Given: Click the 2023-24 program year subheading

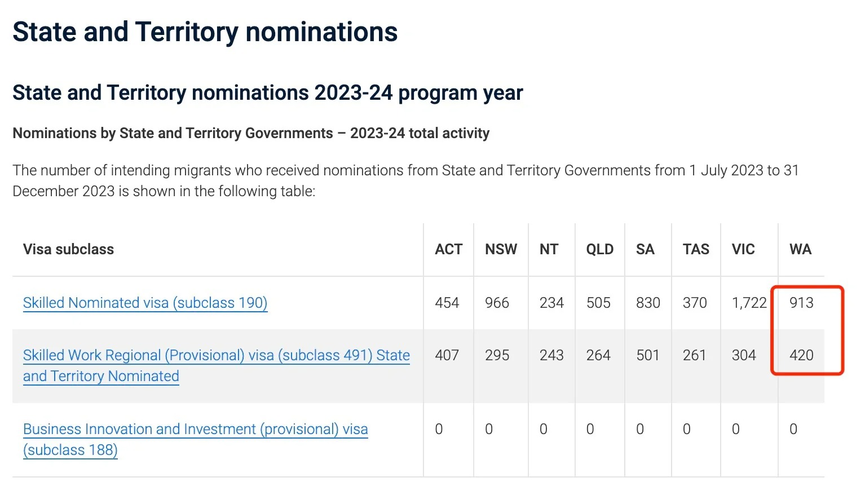Looking at the screenshot, I should 268,92.
